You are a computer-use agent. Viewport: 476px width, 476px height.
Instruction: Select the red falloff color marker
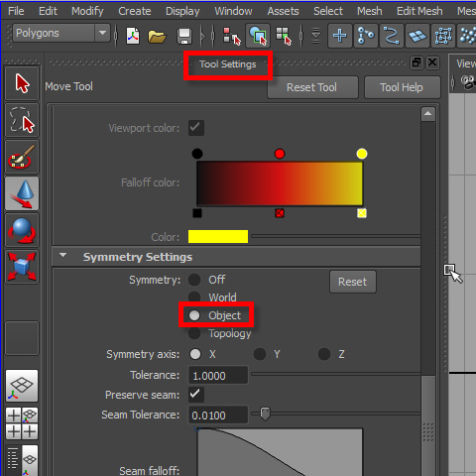[280, 154]
